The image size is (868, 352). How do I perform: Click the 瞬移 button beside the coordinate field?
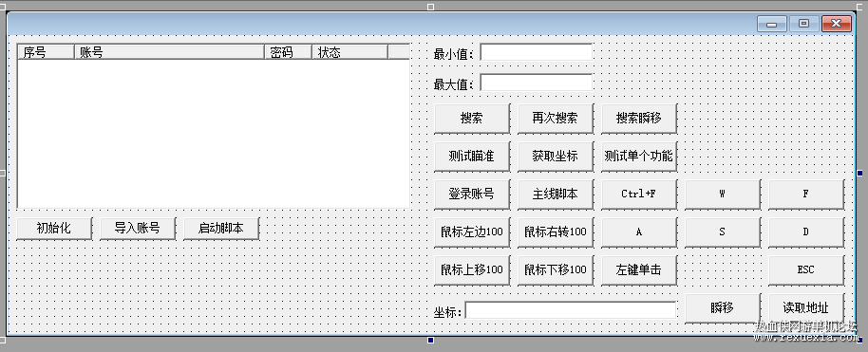(x=723, y=308)
